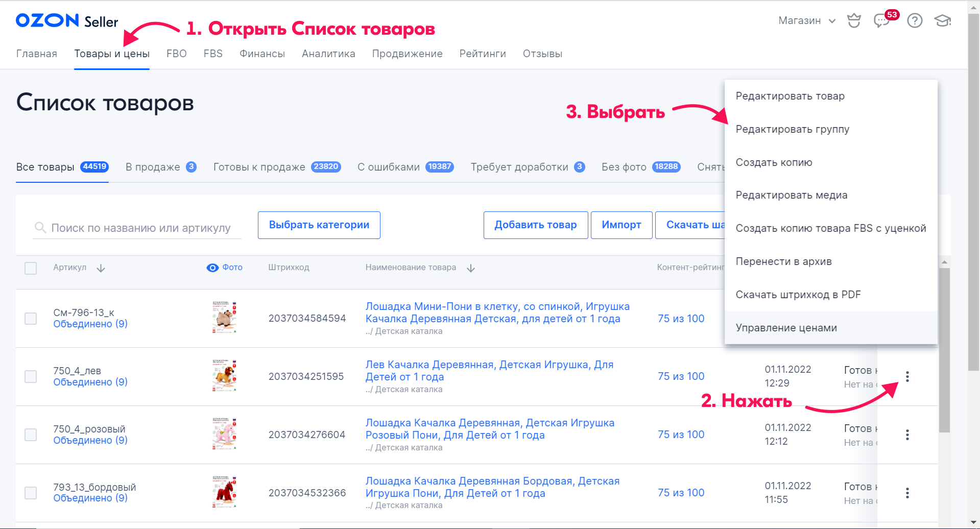Tick checkbox for 750_4_розовый product row
This screenshot has height=529, width=980.
[31, 435]
